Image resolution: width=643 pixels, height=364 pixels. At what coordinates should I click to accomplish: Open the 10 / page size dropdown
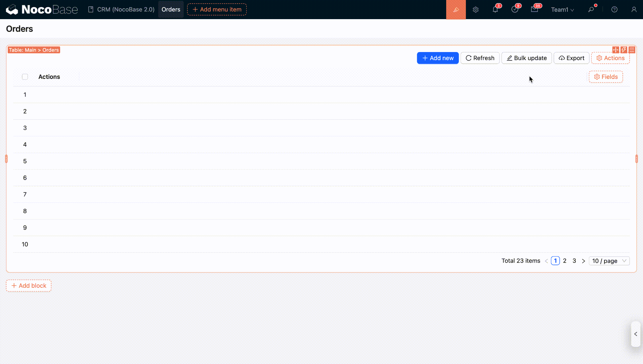(x=609, y=261)
